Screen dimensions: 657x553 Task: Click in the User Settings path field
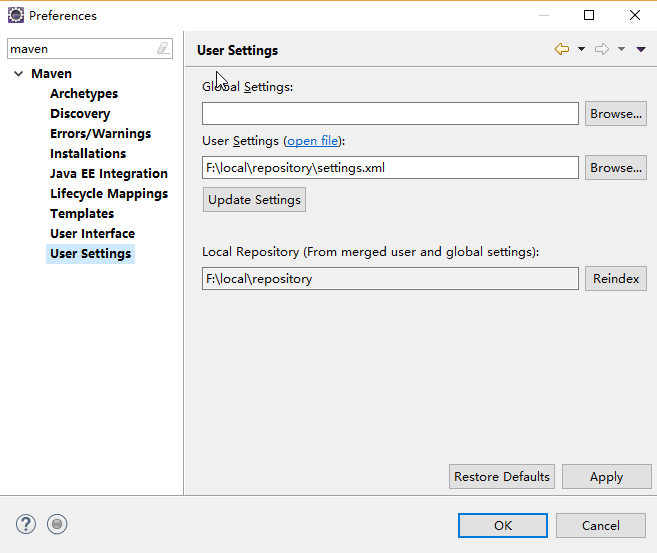coord(390,168)
